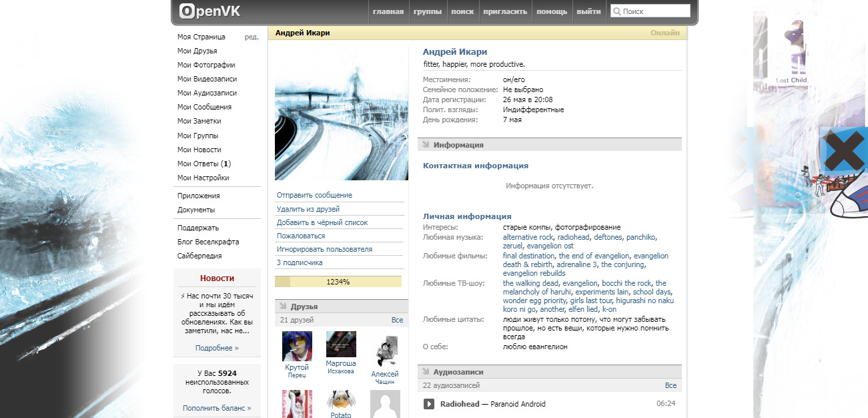
Task: Open Крутой Перец friend avatar
Action: 297,346
